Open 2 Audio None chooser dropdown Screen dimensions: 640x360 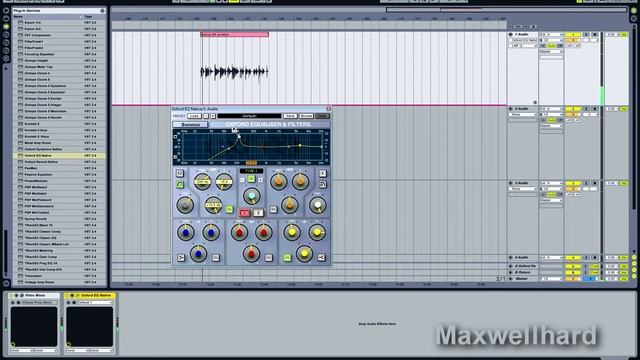(x=524, y=115)
